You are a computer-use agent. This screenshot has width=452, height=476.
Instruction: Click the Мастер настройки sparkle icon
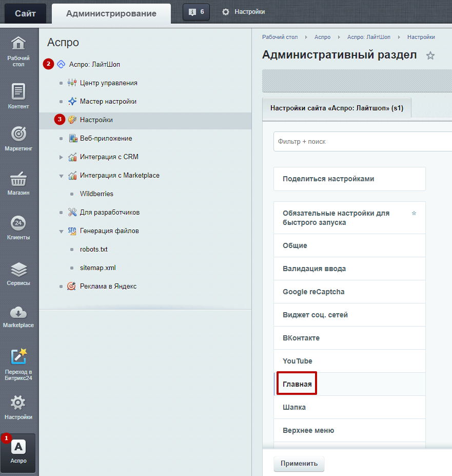point(72,101)
